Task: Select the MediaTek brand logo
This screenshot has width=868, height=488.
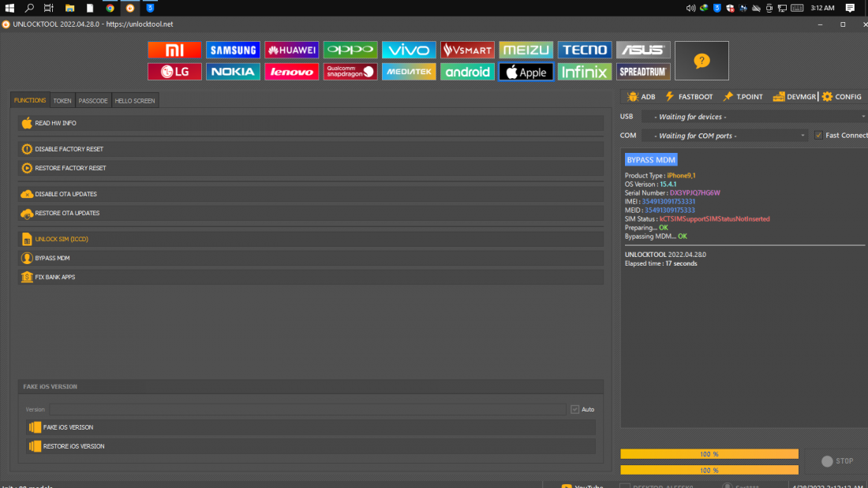Action: tap(409, 72)
